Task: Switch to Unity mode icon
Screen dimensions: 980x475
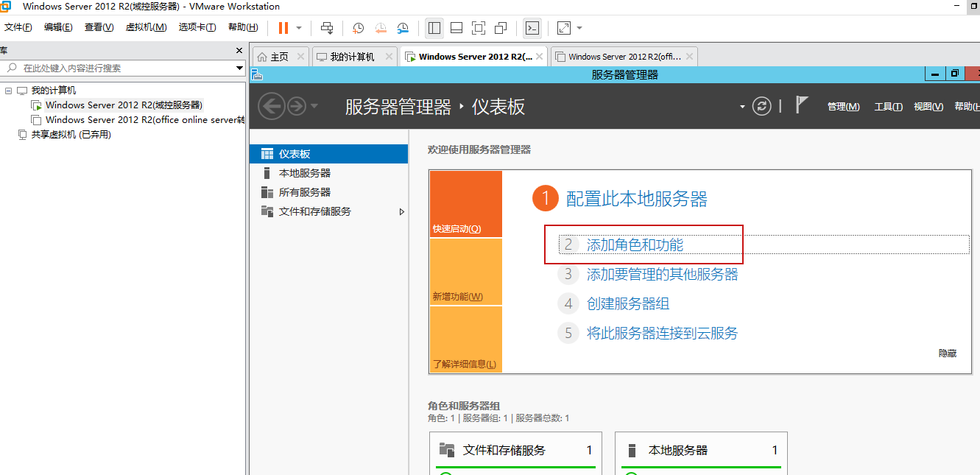Action: (501, 28)
